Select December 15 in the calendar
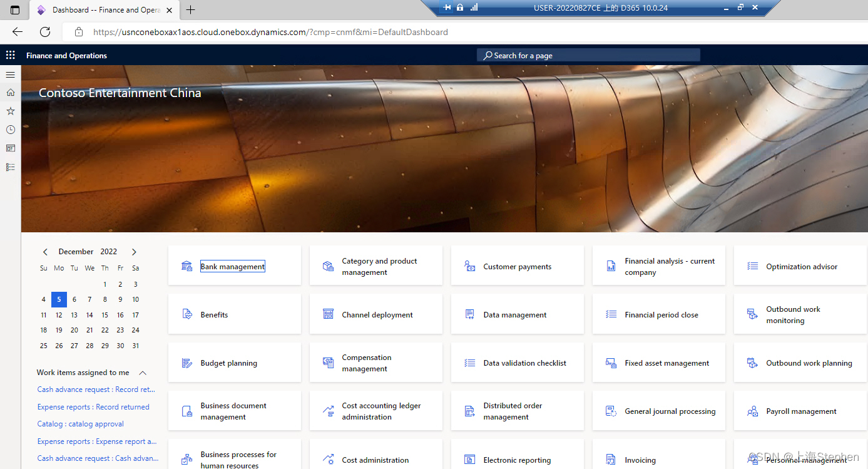 [x=105, y=315]
